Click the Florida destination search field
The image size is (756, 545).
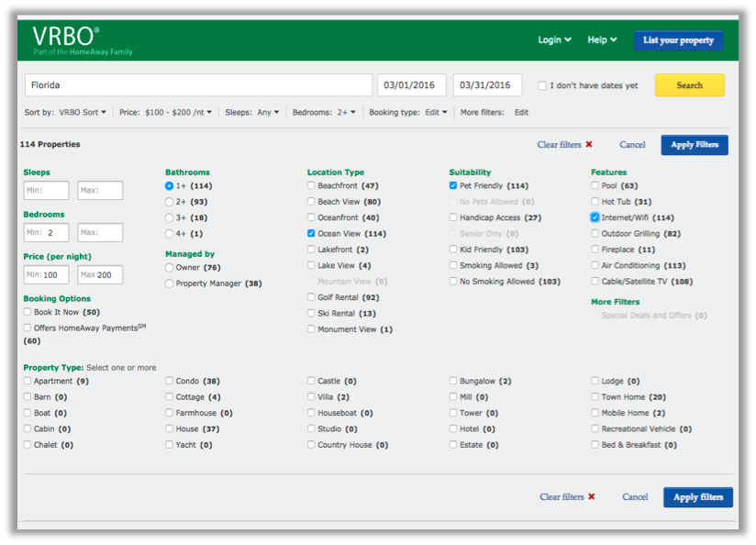click(x=198, y=85)
